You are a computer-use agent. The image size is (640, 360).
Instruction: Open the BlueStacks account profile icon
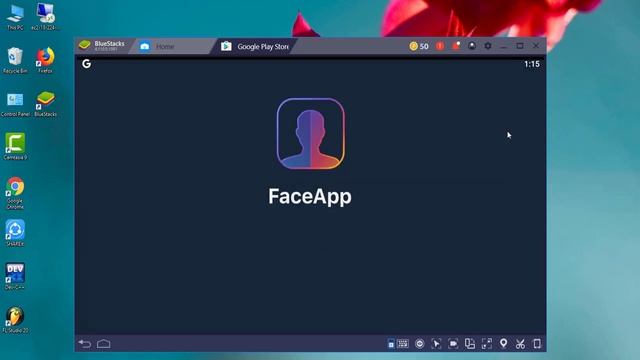point(472,46)
